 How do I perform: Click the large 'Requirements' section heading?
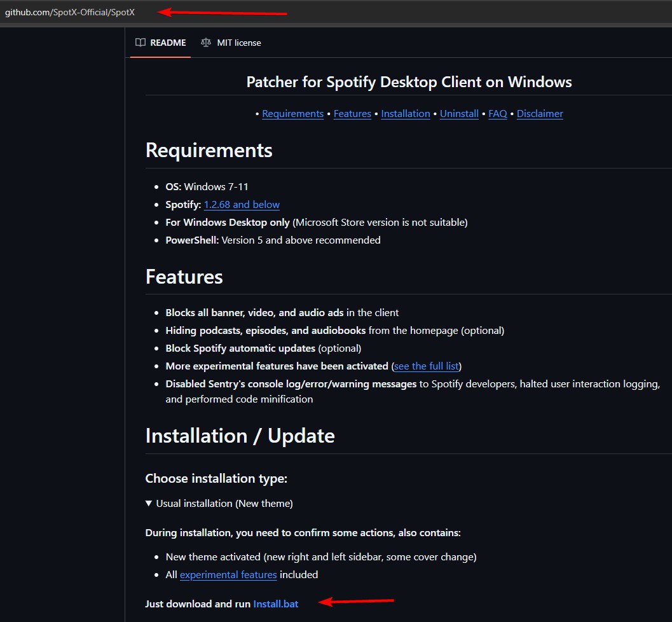(209, 151)
